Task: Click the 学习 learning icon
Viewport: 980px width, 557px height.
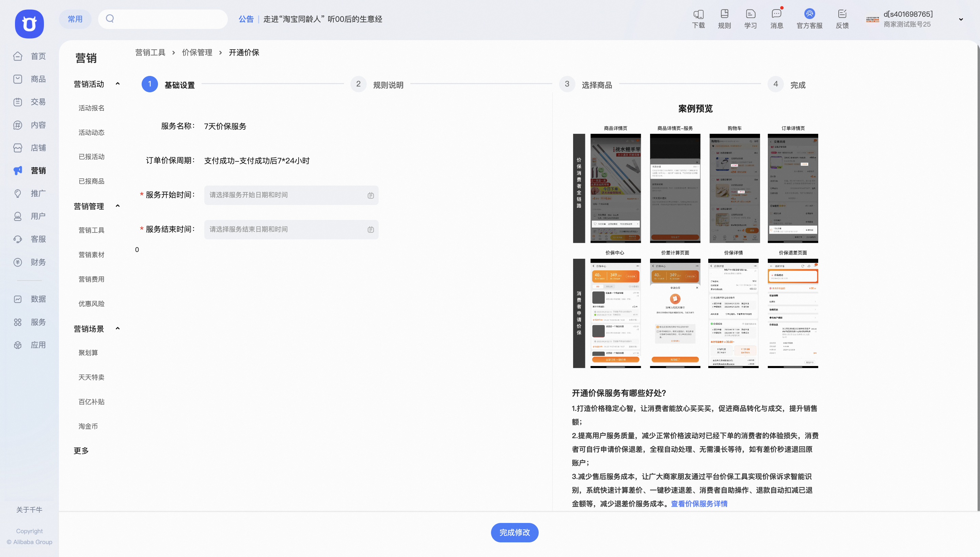Action: (x=750, y=19)
